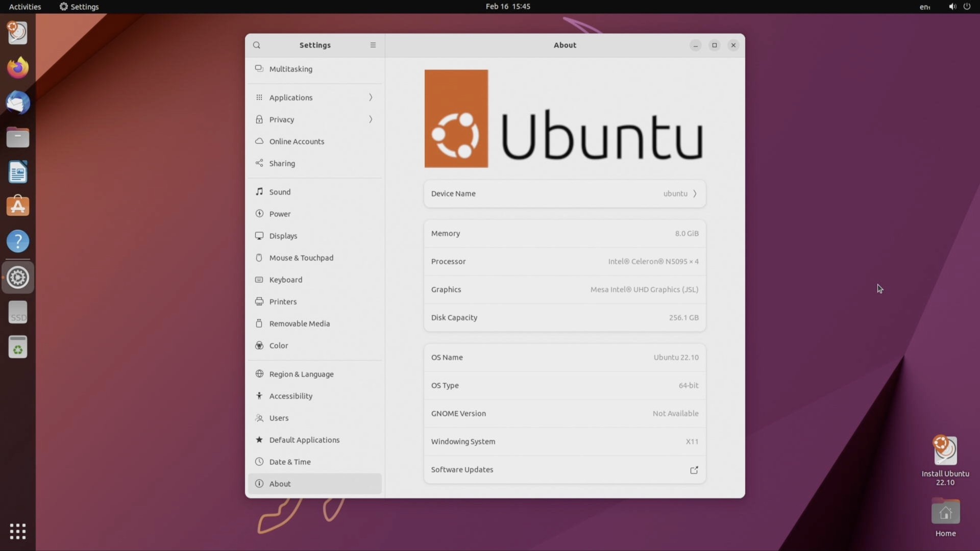Open Ubuntu Software from the dock

click(18, 207)
